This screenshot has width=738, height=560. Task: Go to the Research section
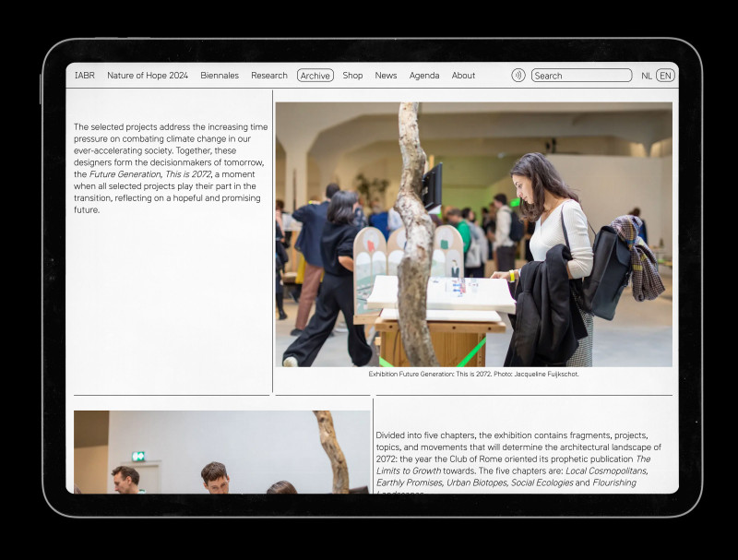point(269,76)
